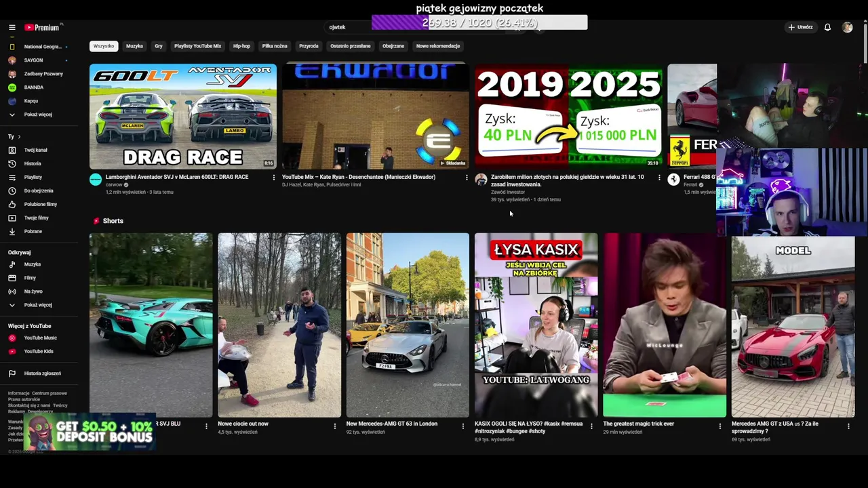The width and height of the screenshot is (868, 488).
Task: Select the Obejrzane chip
Action: (x=393, y=46)
